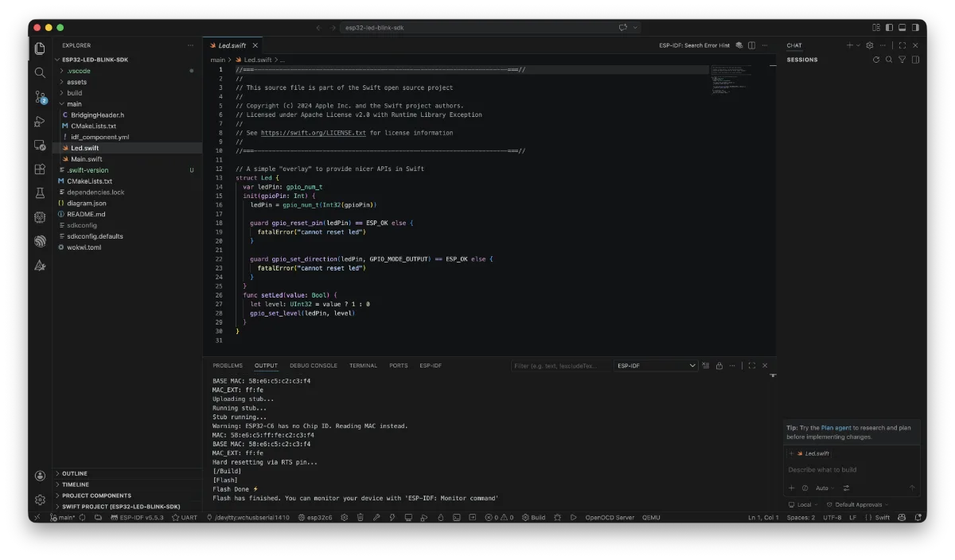Clear output using the clear output icon
The height and width of the screenshot is (560, 955).
coord(706,366)
